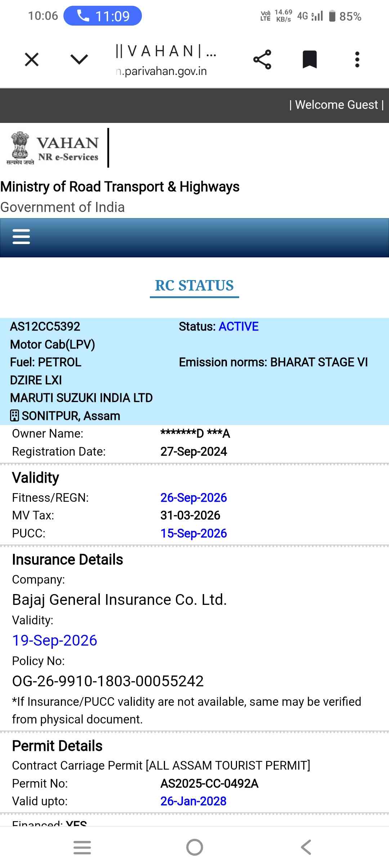Screen dimensions: 389x868
Task: Expand the downward chevron in browser bar
Action: (79, 59)
